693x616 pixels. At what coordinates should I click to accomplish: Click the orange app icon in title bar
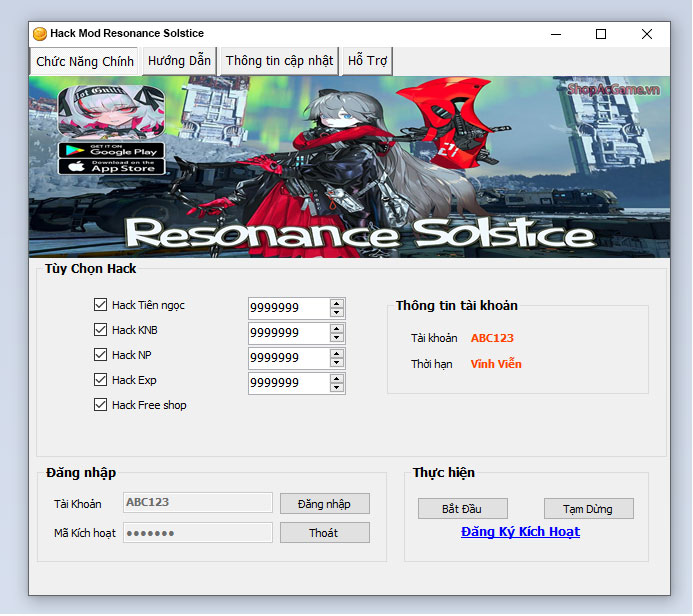[40, 34]
